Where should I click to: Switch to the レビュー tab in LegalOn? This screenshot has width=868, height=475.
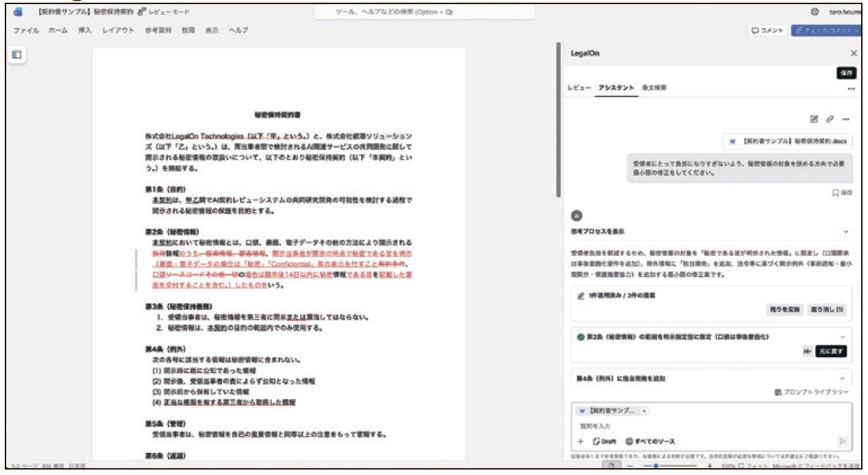click(578, 88)
